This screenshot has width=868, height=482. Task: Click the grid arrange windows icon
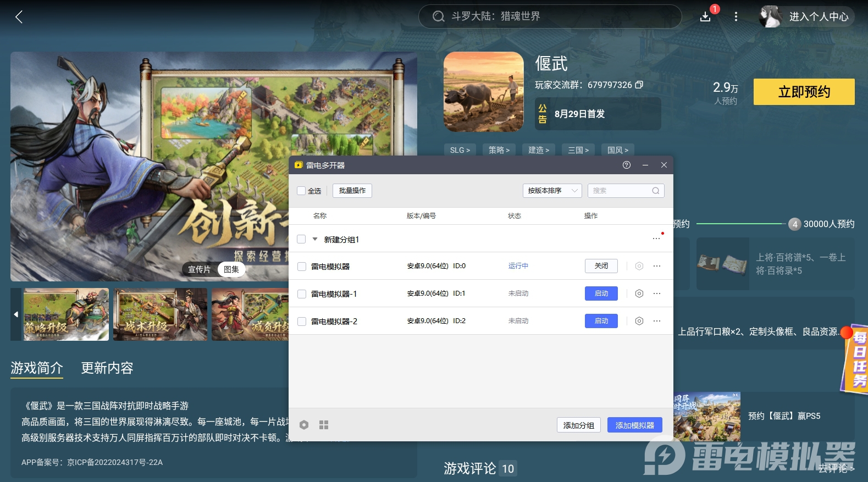(x=324, y=425)
